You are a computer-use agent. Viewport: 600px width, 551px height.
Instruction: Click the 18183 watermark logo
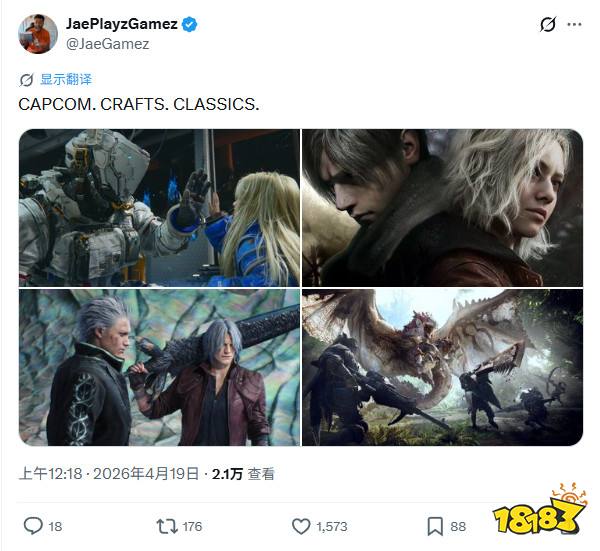coord(540,511)
